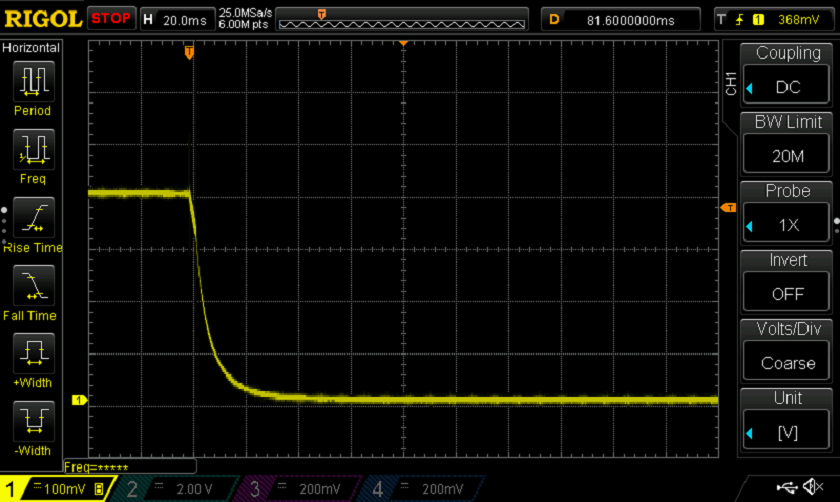Choose the Rise Time measurement icon
840x502 pixels.
pyautogui.click(x=32, y=217)
